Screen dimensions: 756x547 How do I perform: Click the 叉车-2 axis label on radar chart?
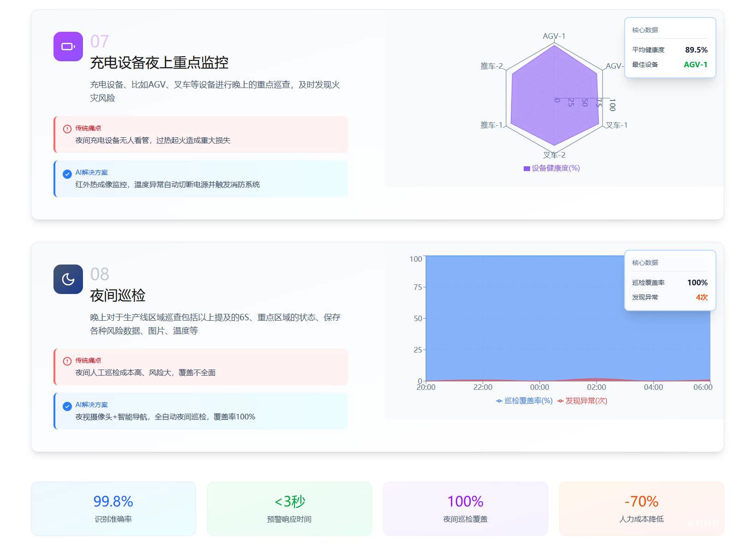[554, 155]
